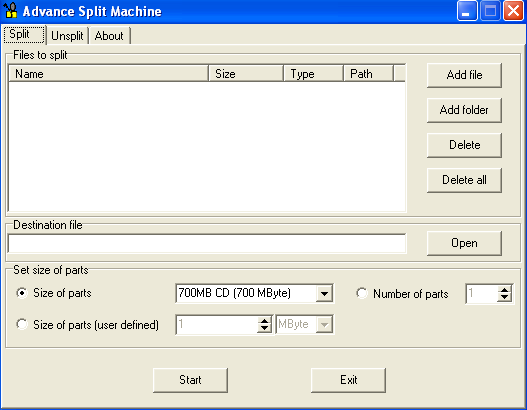The image size is (527, 410).
Task: Click in the Destination file field
Action: (207, 243)
